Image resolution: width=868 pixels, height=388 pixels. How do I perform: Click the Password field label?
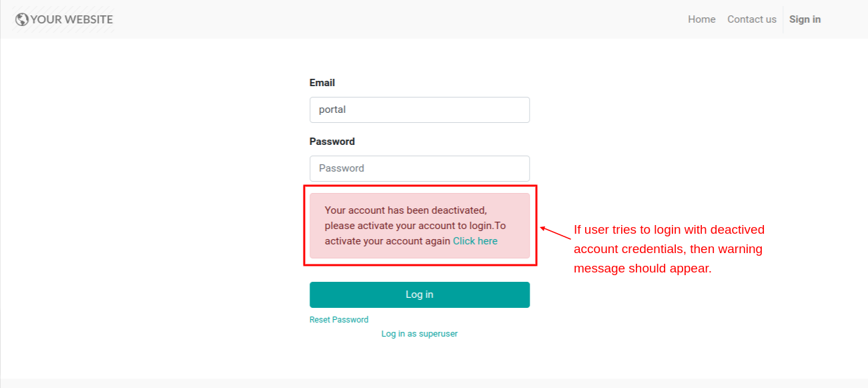332,142
